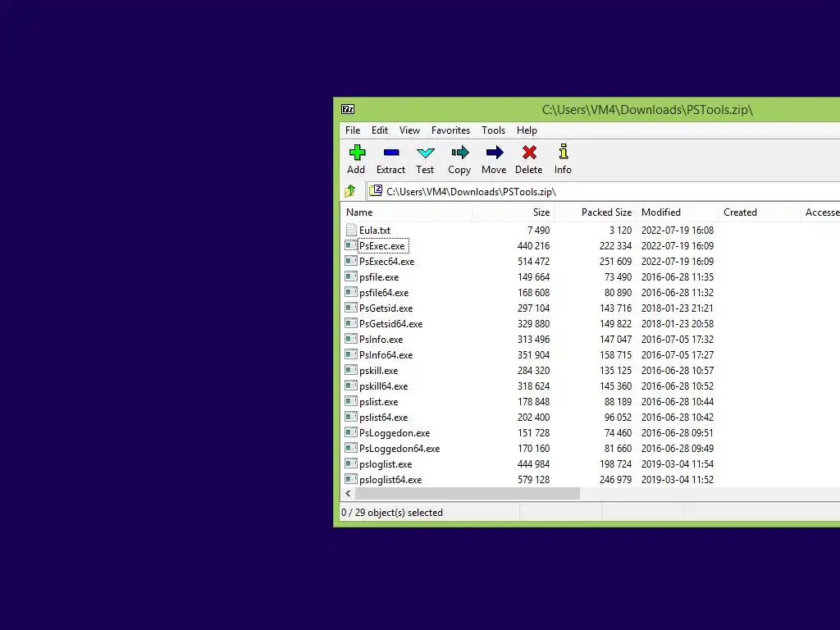Select the PsExec.exe file name
840x630 pixels.
(382, 246)
